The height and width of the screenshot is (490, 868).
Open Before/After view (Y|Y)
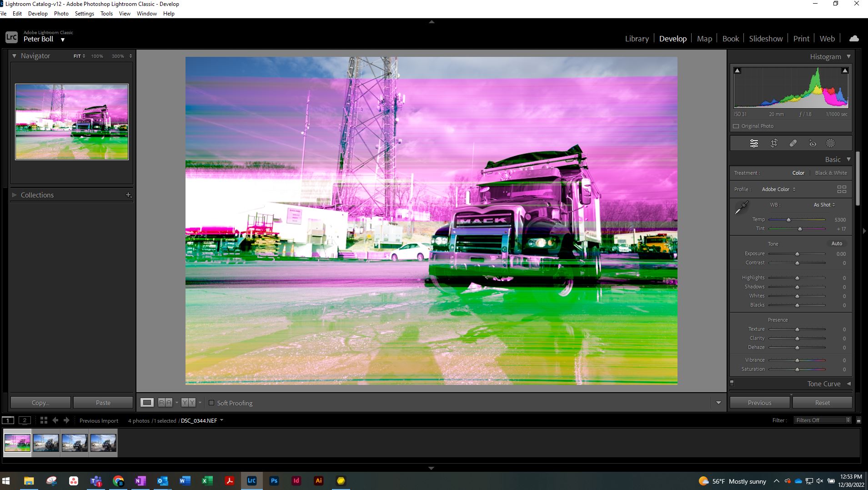point(187,402)
